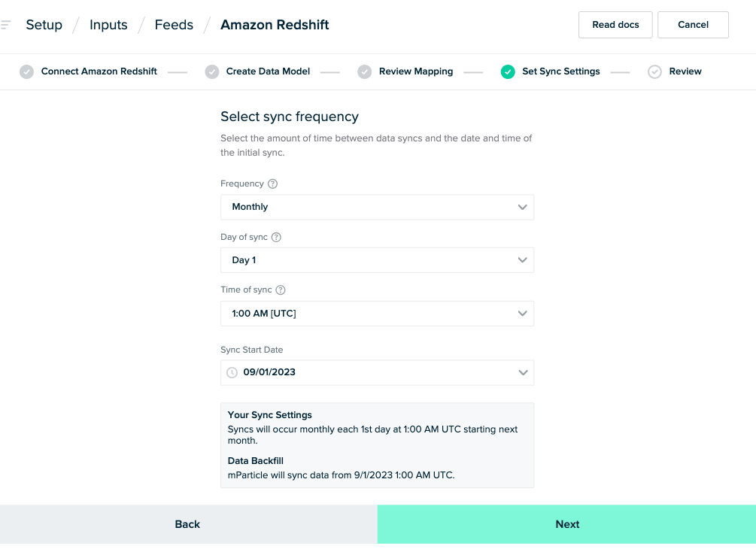The image size is (756, 555).
Task: Click the Cancel button
Action: coord(693,25)
